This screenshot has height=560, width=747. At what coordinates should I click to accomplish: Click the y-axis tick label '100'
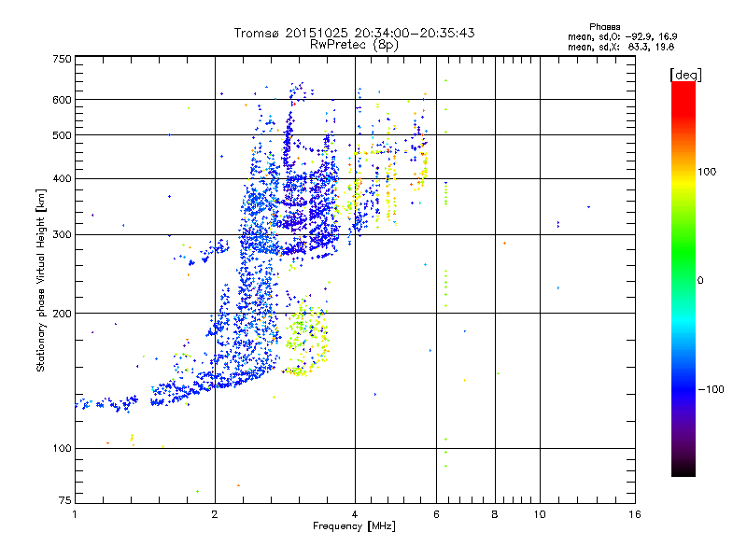coord(62,448)
